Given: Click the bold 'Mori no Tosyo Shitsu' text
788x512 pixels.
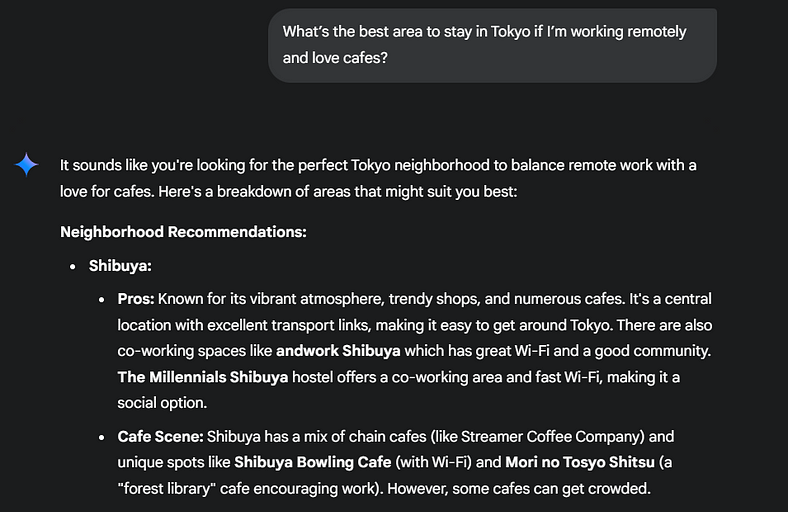Looking at the screenshot, I should (580, 462).
